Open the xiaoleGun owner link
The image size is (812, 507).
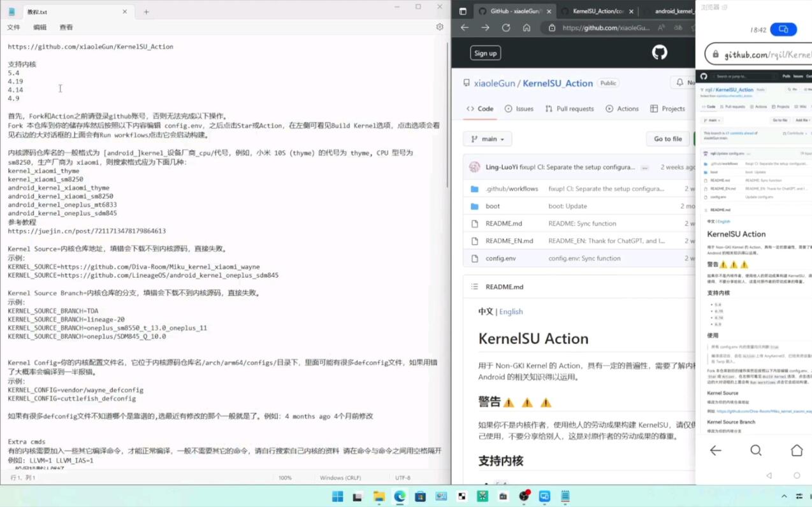tap(495, 83)
